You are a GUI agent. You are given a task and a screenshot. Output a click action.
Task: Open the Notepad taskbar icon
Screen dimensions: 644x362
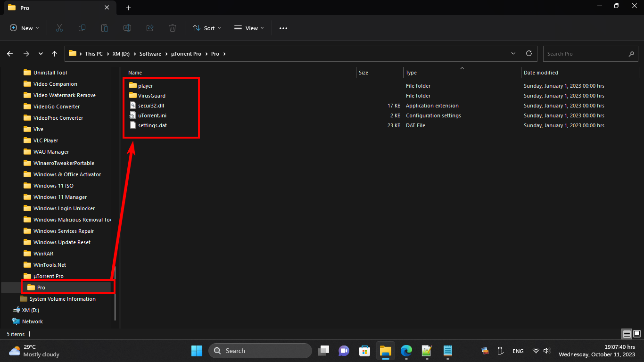[x=447, y=351]
